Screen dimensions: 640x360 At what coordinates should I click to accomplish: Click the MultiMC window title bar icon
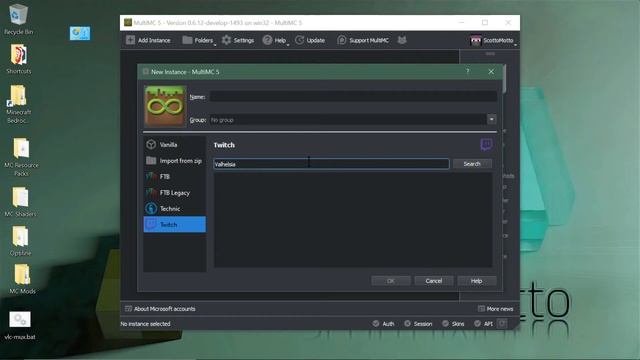tap(128, 22)
